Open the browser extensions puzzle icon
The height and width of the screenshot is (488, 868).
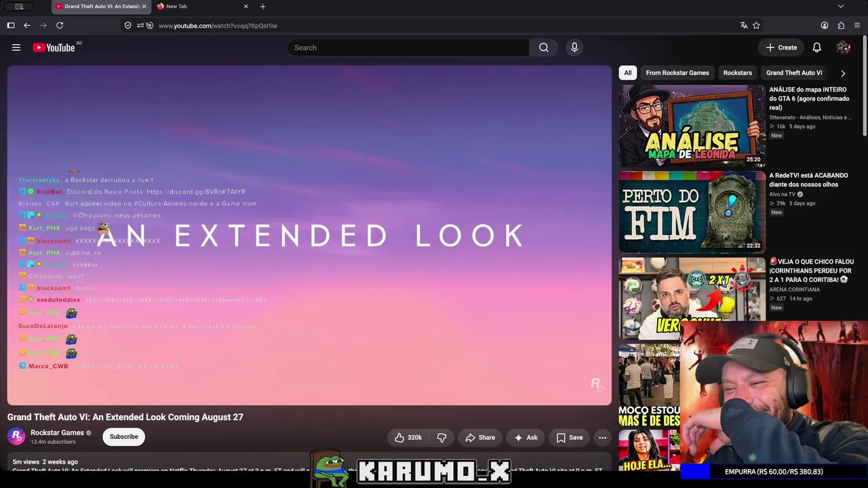pos(841,26)
